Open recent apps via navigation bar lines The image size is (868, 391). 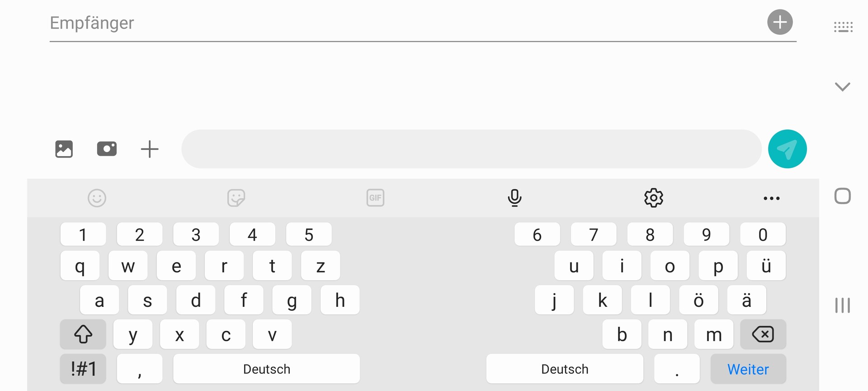click(x=843, y=305)
